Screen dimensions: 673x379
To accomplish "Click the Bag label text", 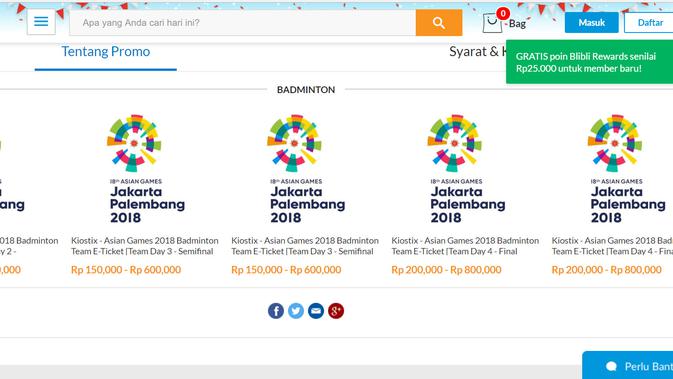I will click(517, 24).
